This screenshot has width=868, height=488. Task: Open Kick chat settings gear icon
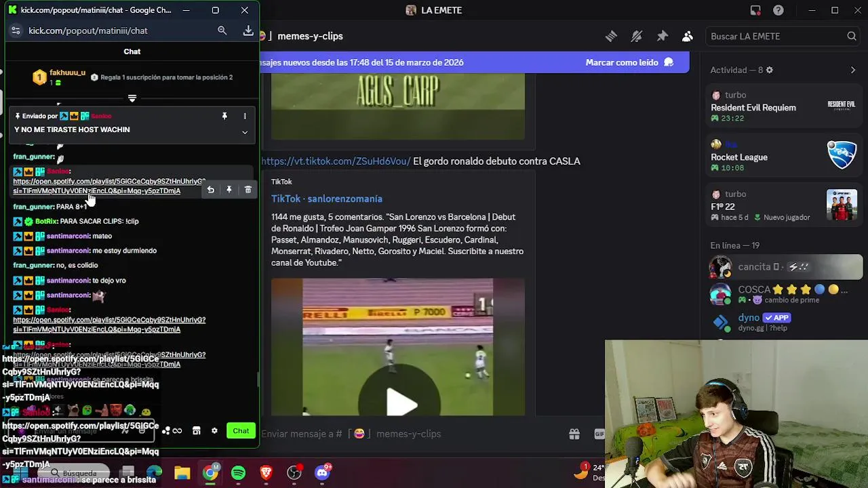214,430
